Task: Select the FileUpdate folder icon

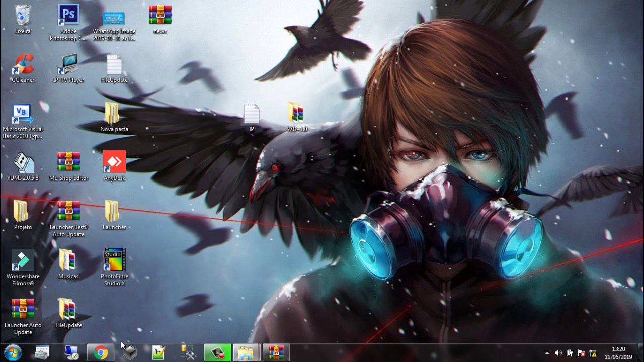Action: pyautogui.click(x=68, y=309)
